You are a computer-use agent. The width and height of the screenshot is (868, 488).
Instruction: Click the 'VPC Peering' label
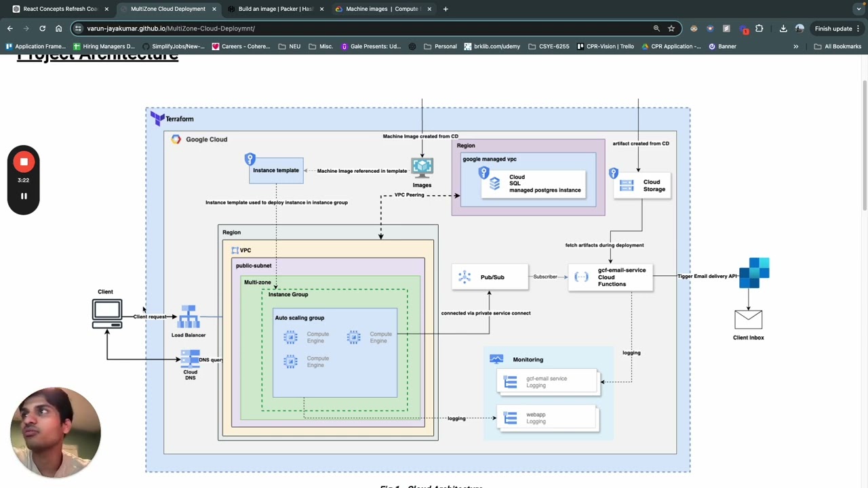[409, 195]
